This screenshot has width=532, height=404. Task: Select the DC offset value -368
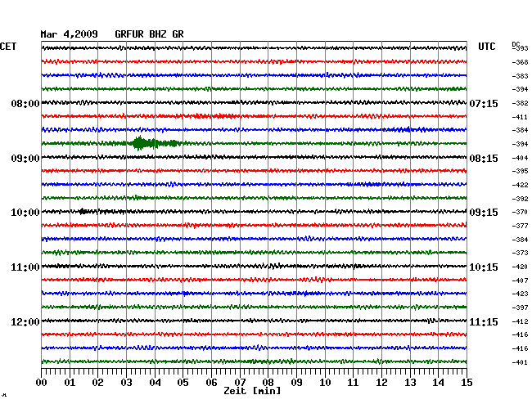(520, 62)
